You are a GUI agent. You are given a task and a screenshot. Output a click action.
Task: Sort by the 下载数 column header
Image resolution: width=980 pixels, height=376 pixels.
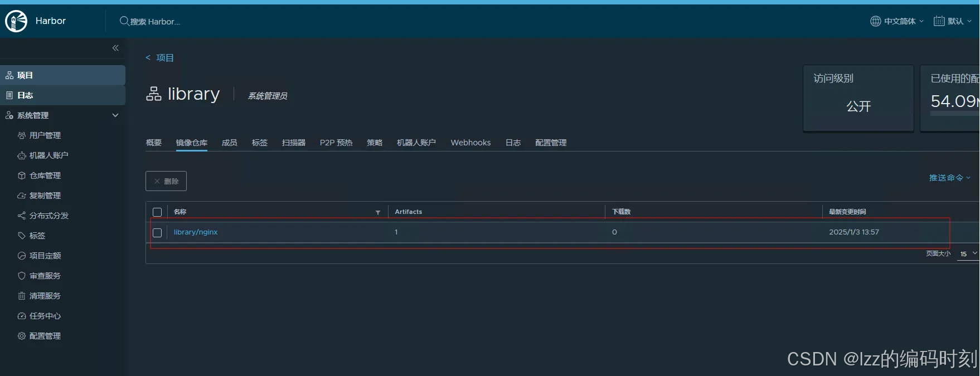(622, 212)
